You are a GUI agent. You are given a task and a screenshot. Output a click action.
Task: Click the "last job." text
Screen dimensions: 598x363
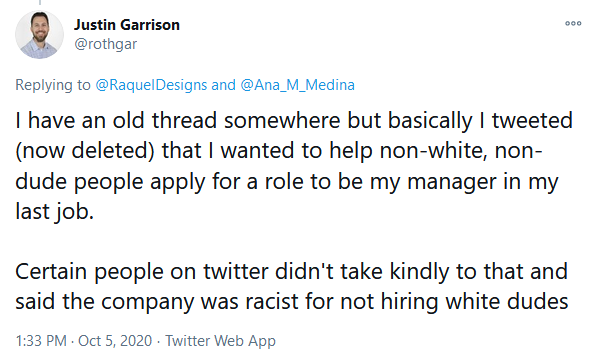(55, 212)
